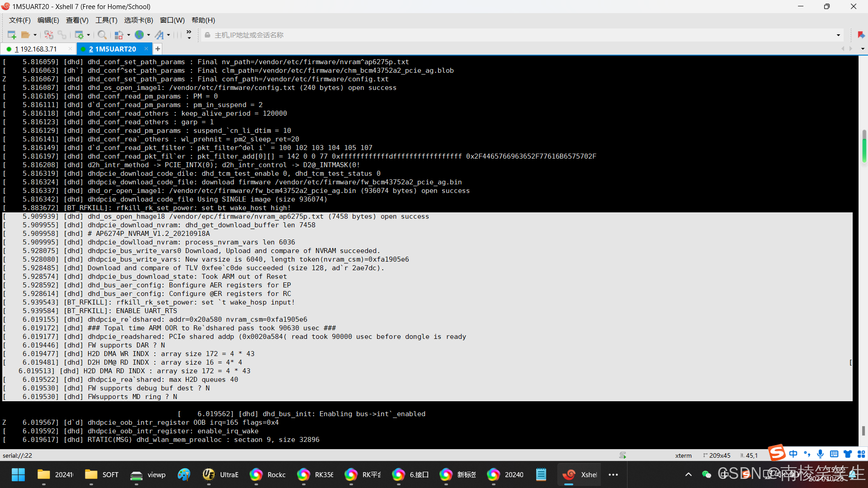Click the font settings icon
Viewport: 868px width, 488px height.
(x=159, y=35)
